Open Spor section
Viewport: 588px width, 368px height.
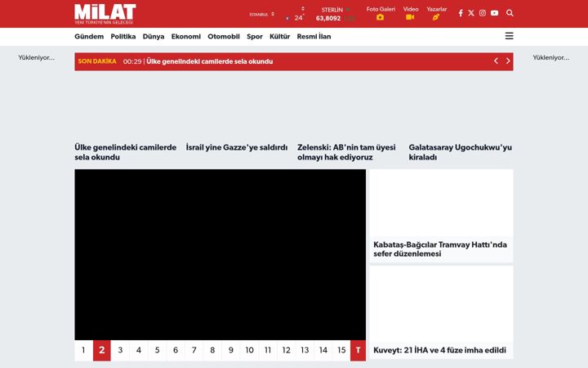click(x=255, y=37)
